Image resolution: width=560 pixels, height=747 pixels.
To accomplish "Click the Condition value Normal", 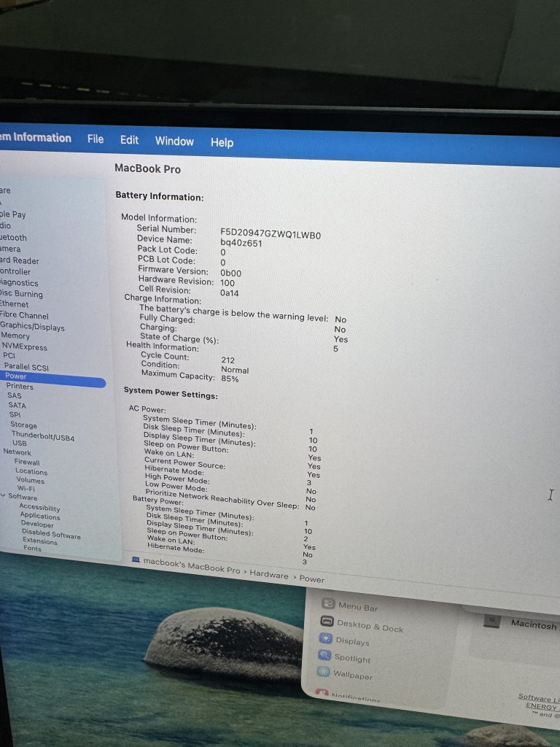I will (x=235, y=370).
